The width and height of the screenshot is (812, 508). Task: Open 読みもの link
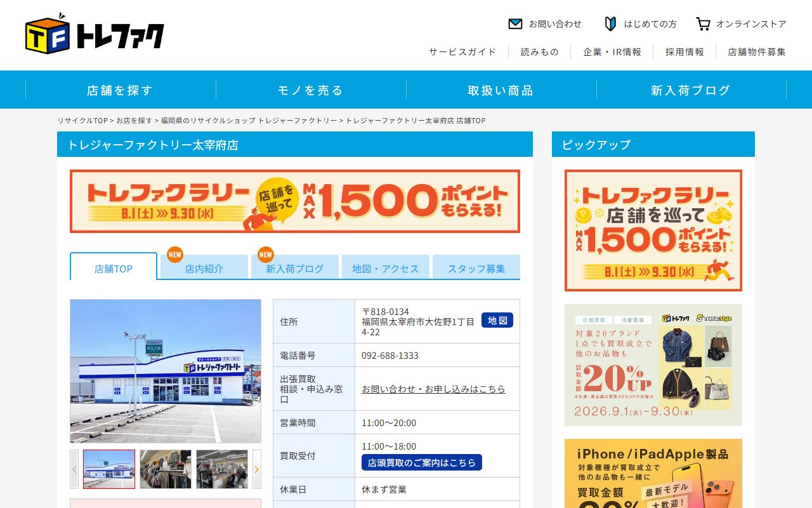point(540,52)
